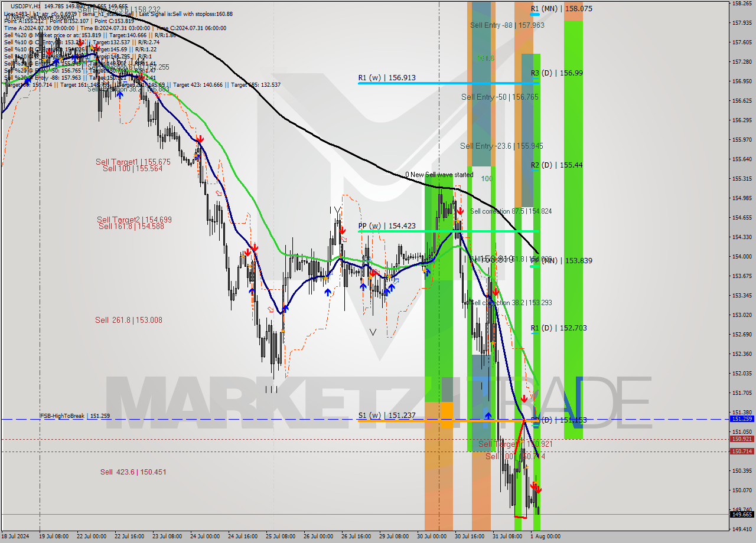Click the blue 151.259 price tag on axis

742,419
